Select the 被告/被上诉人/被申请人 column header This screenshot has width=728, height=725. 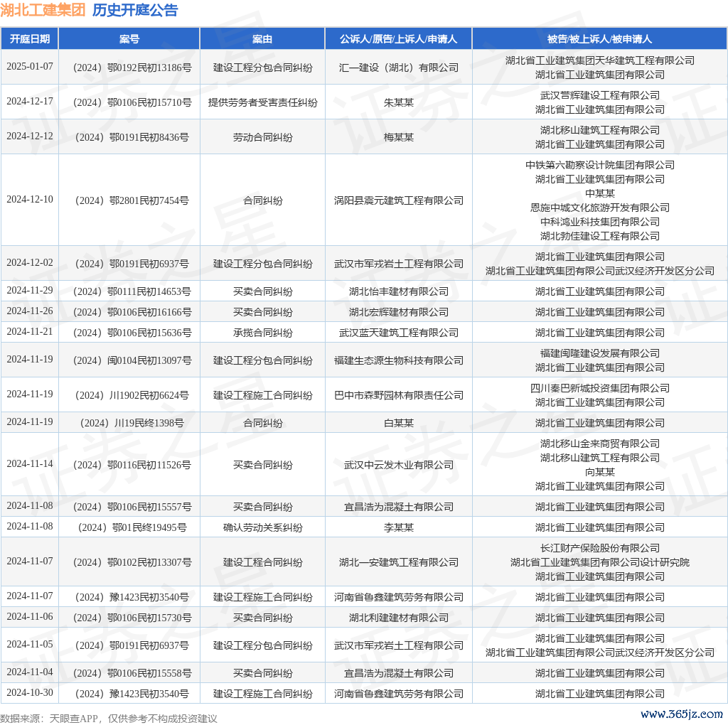(600, 39)
